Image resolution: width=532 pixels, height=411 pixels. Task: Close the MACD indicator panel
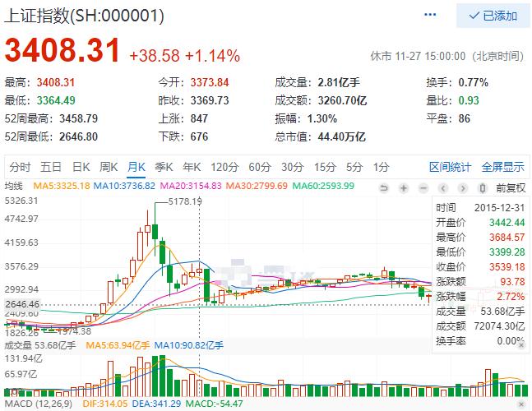[522, 404]
